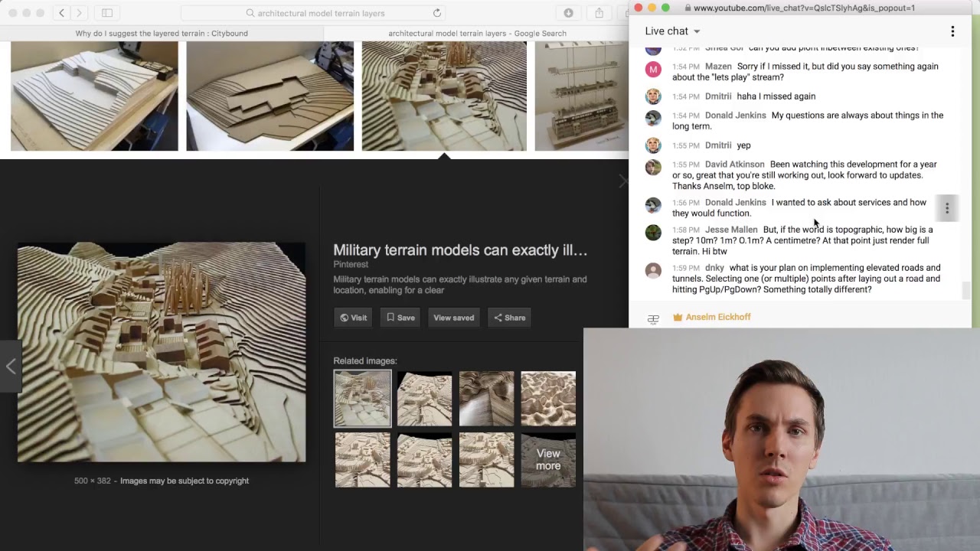Select second related image in top row
This screenshot has width=980, height=551.
coord(424,399)
